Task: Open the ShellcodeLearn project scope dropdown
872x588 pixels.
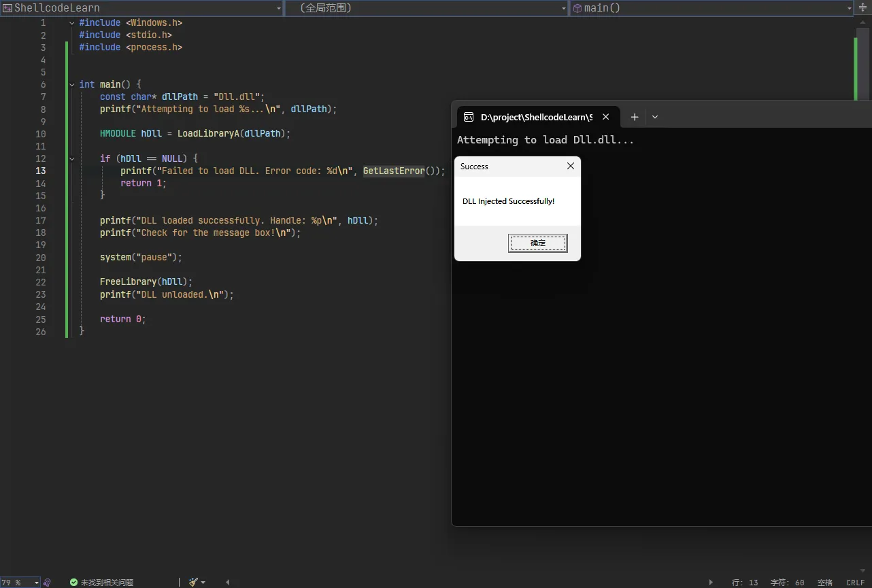Action: click(279, 8)
